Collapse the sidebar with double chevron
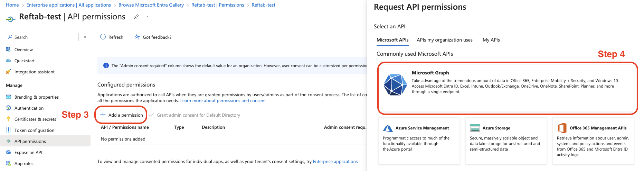 click(x=85, y=37)
